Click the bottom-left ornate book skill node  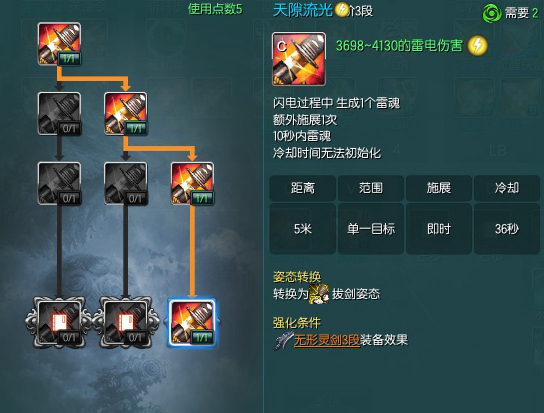coord(59,322)
